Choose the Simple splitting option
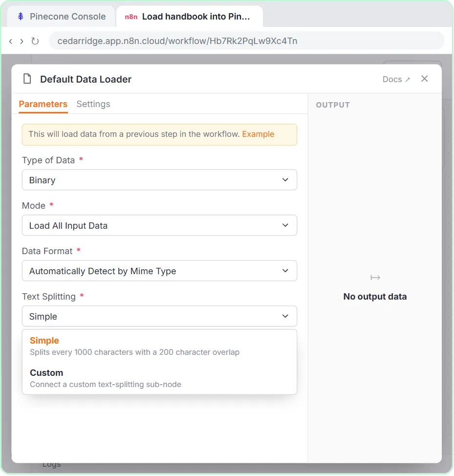 tap(159, 346)
